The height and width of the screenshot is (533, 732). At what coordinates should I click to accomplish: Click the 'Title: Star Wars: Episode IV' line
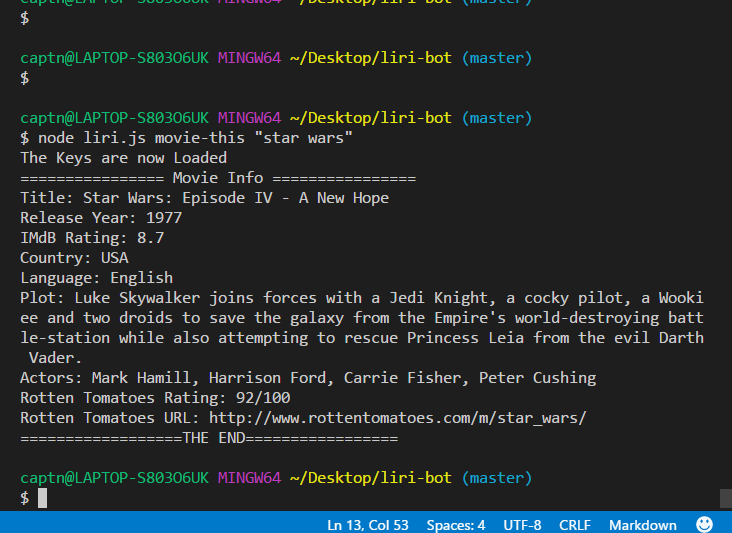204,198
